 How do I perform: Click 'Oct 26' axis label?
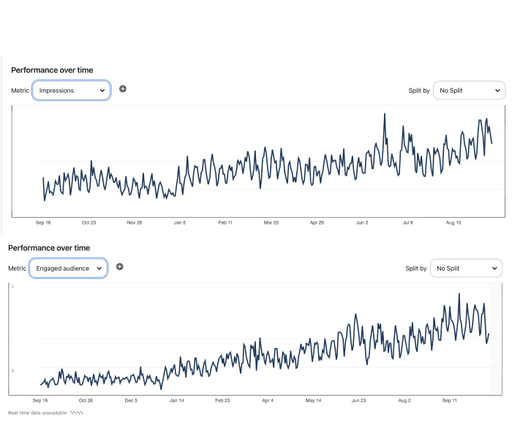pos(86,400)
